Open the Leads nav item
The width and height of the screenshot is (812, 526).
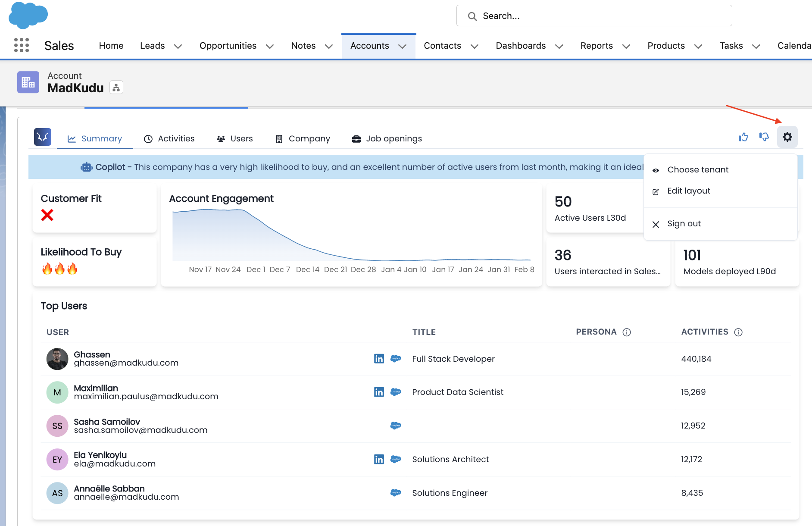click(152, 46)
